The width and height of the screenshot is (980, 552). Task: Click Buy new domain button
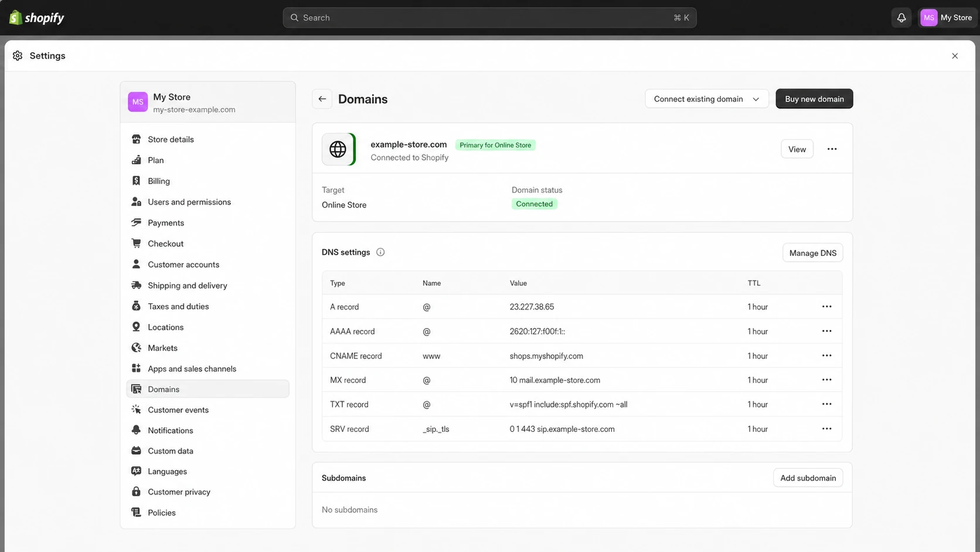(x=814, y=99)
